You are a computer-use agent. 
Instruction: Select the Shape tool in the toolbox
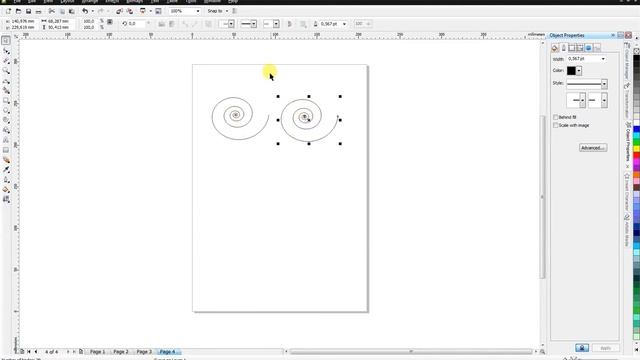click(x=6, y=51)
